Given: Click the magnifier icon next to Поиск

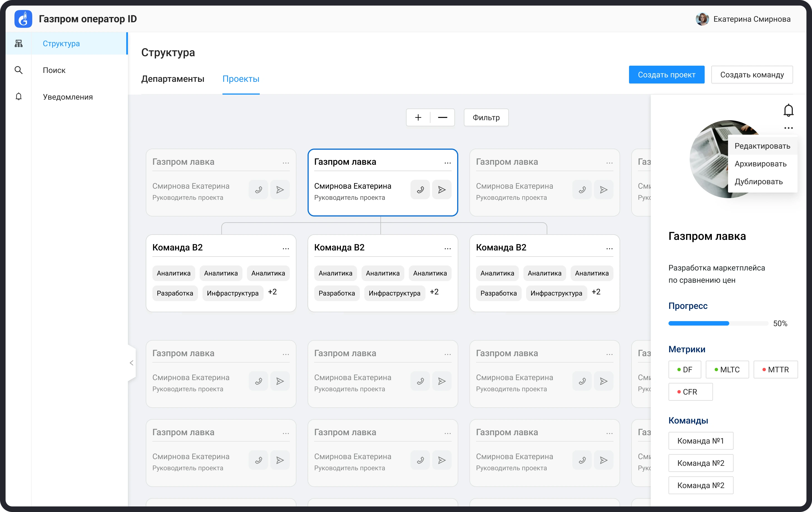Looking at the screenshot, I should pos(19,70).
